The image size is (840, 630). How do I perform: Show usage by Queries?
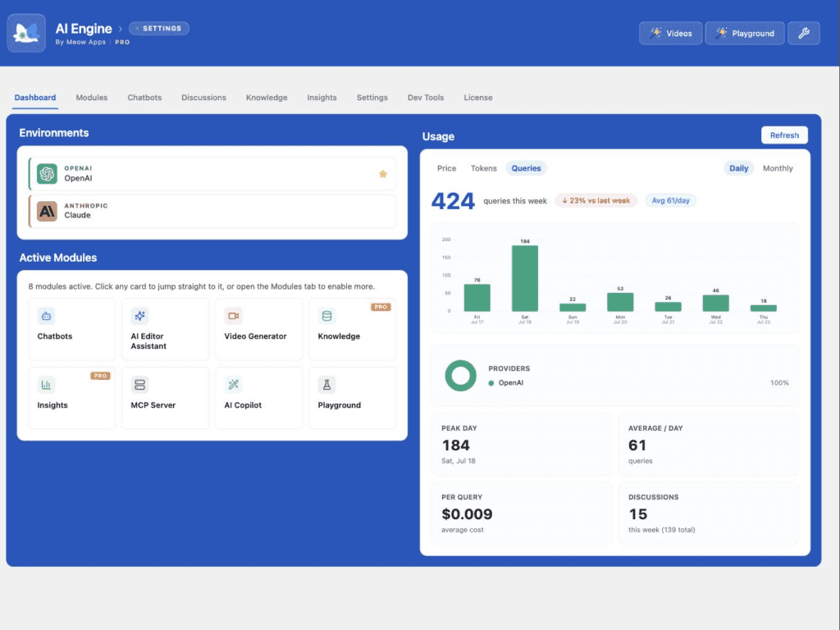[x=526, y=168]
